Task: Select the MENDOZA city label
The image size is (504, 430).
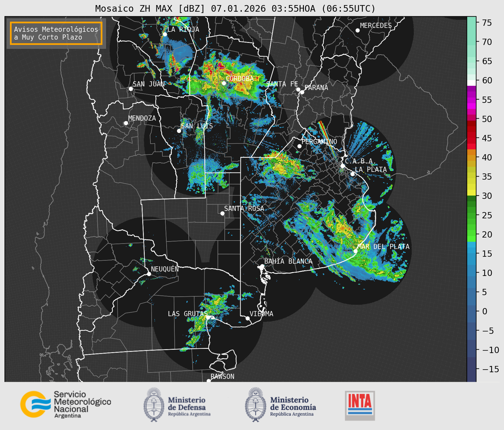Action: (142, 118)
